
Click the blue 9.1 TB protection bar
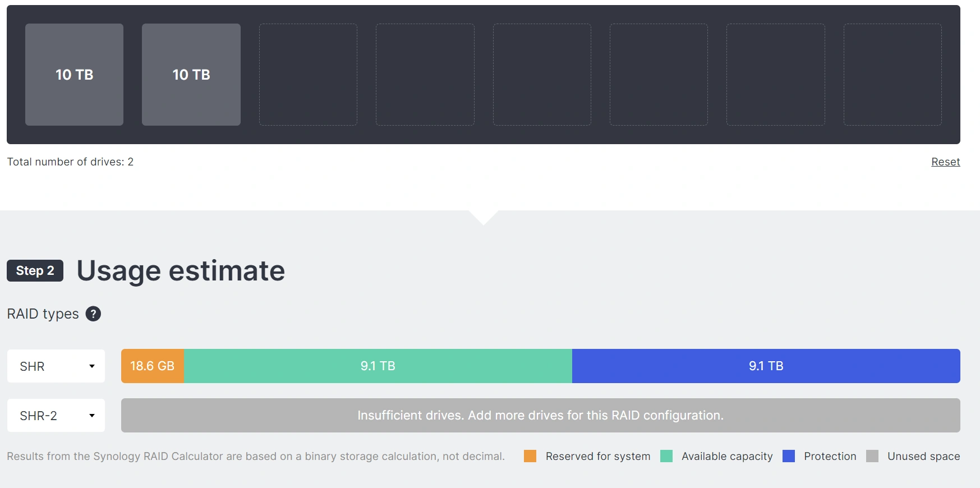point(766,366)
